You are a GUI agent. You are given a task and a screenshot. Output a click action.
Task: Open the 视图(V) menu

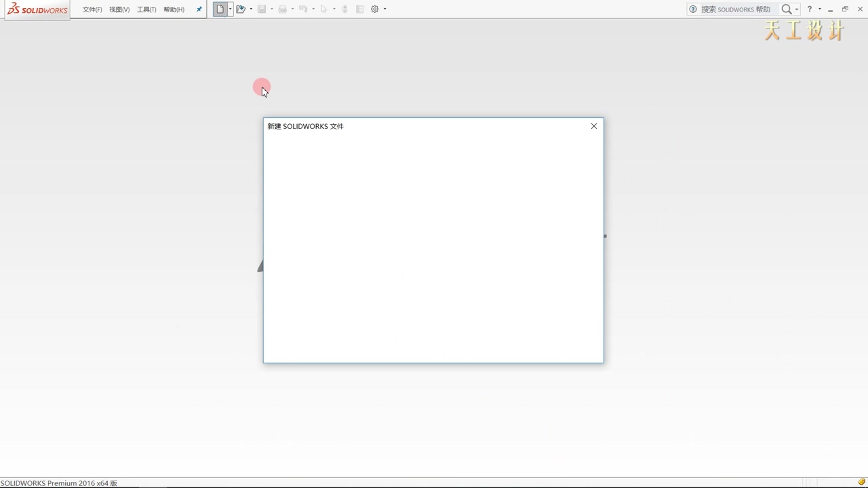click(119, 9)
